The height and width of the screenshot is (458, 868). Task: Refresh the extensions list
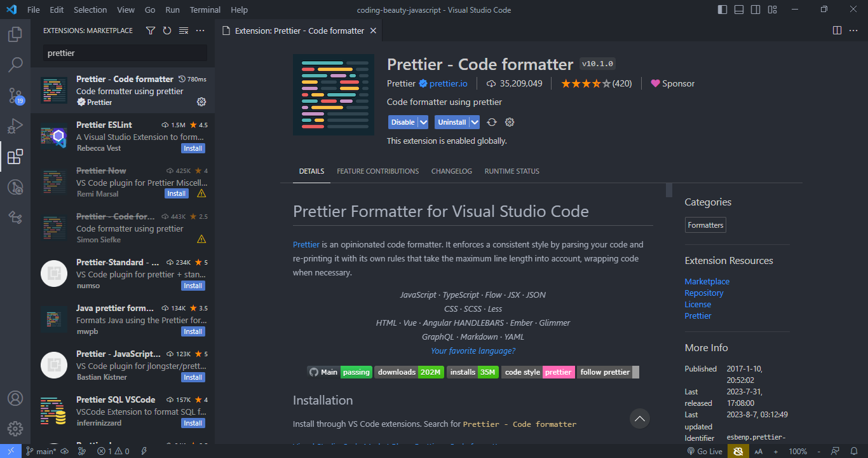coord(167,30)
